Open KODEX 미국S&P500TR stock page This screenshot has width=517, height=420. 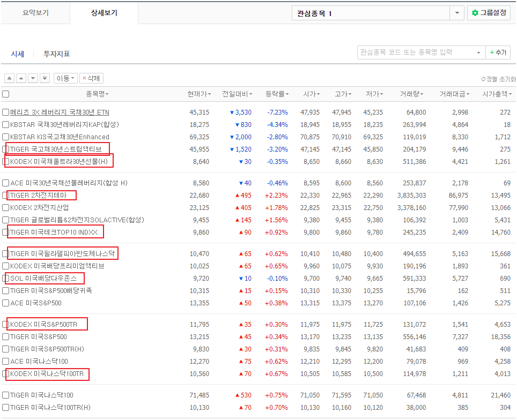tap(43, 325)
